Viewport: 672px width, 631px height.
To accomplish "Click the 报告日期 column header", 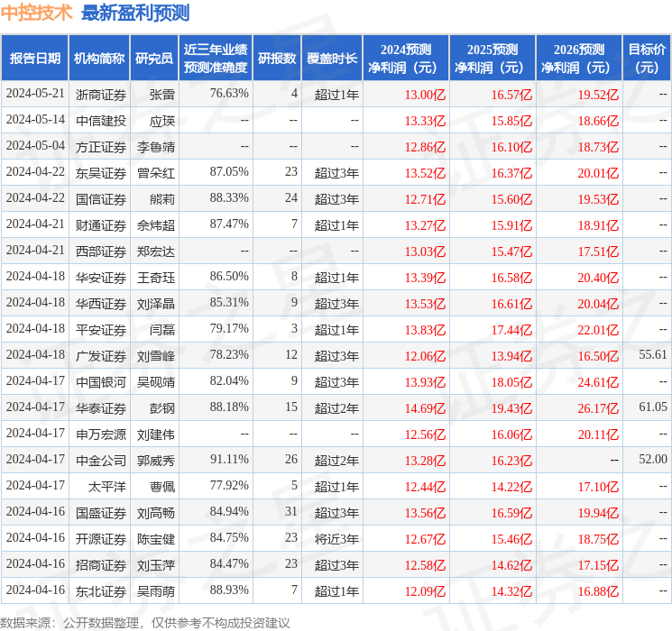I will [x=34, y=59].
